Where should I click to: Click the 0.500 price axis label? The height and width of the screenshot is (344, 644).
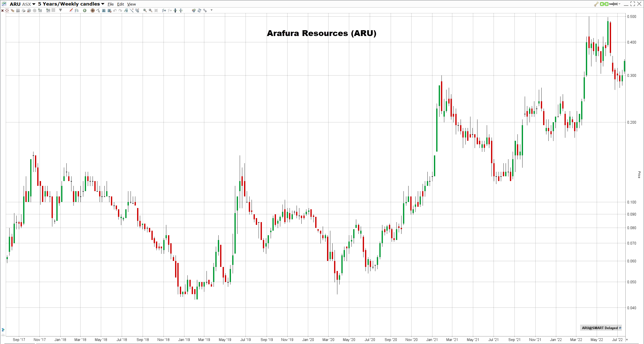click(x=632, y=17)
